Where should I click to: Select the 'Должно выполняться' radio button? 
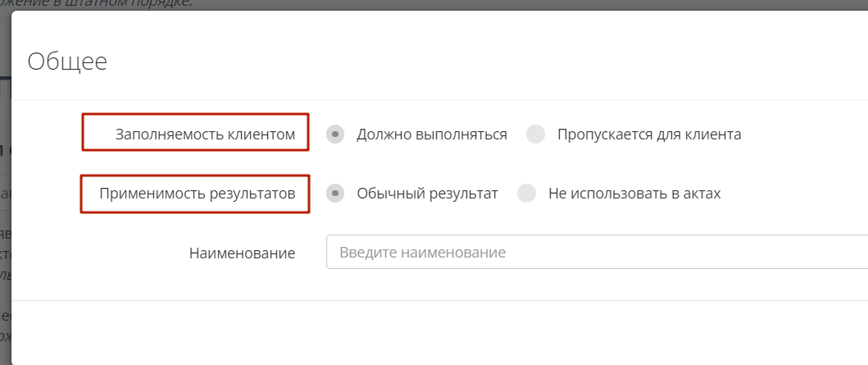pos(335,135)
